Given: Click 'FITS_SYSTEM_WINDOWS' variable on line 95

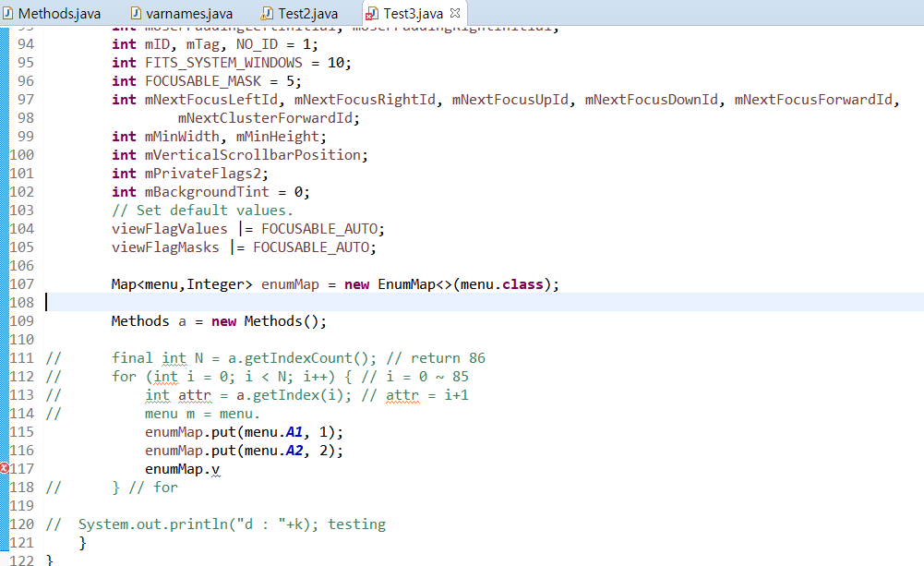Looking at the screenshot, I should 223,63.
